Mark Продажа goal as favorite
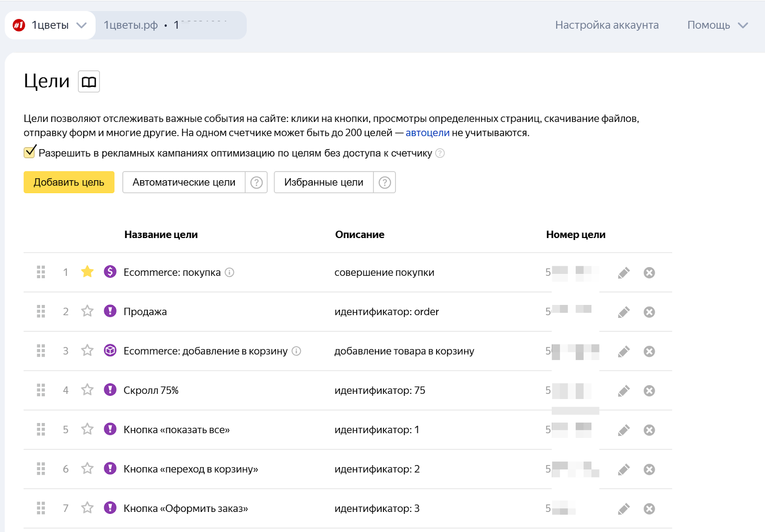Image resolution: width=765 pixels, height=532 pixels. (87, 312)
